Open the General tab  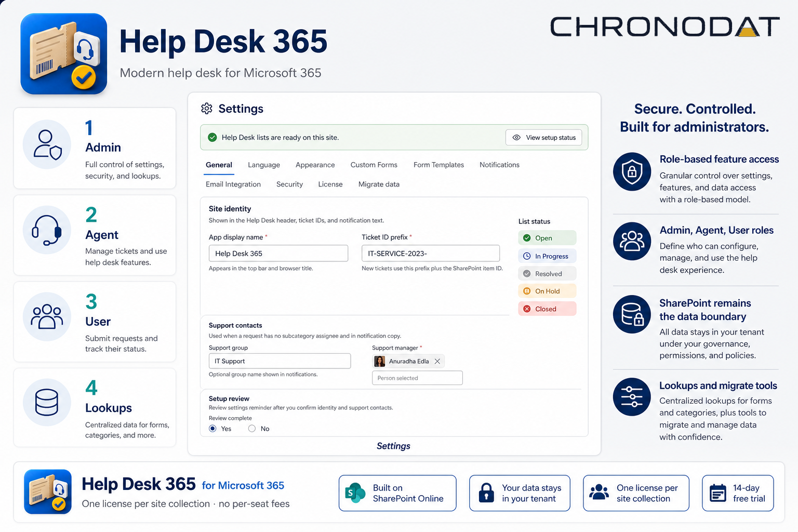click(219, 165)
